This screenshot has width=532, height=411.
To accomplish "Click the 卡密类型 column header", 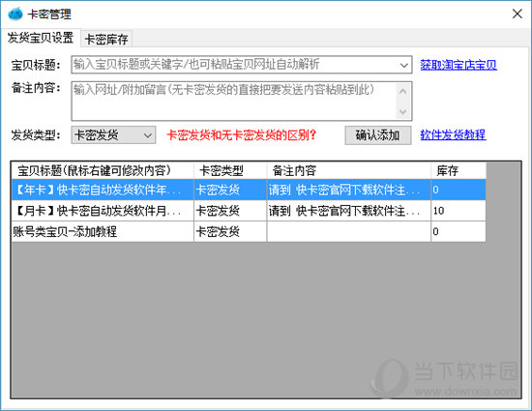I will (x=230, y=170).
